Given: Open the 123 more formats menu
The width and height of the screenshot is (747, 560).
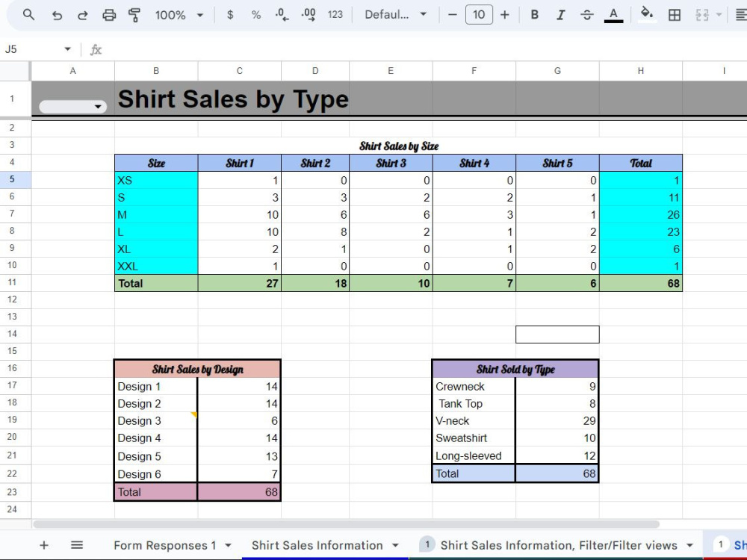Looking at the screenshot, I should pos(335,15).
